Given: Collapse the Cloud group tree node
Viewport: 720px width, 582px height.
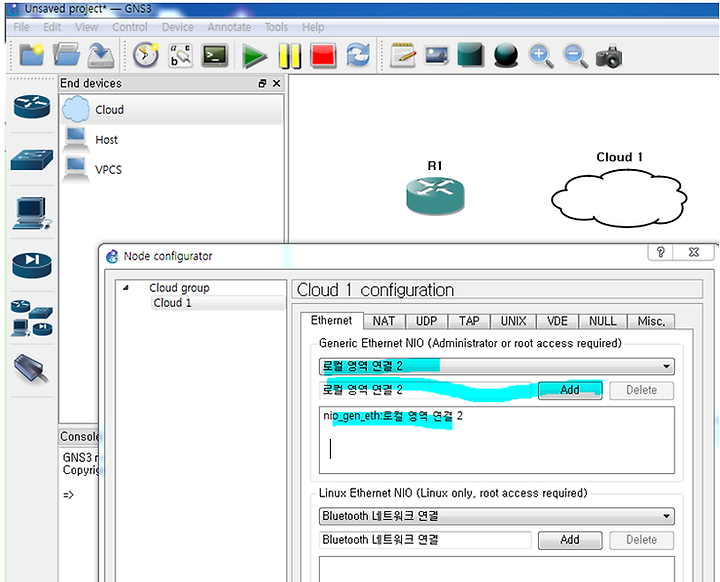Looking at the screenshot, I should [125, 288].
